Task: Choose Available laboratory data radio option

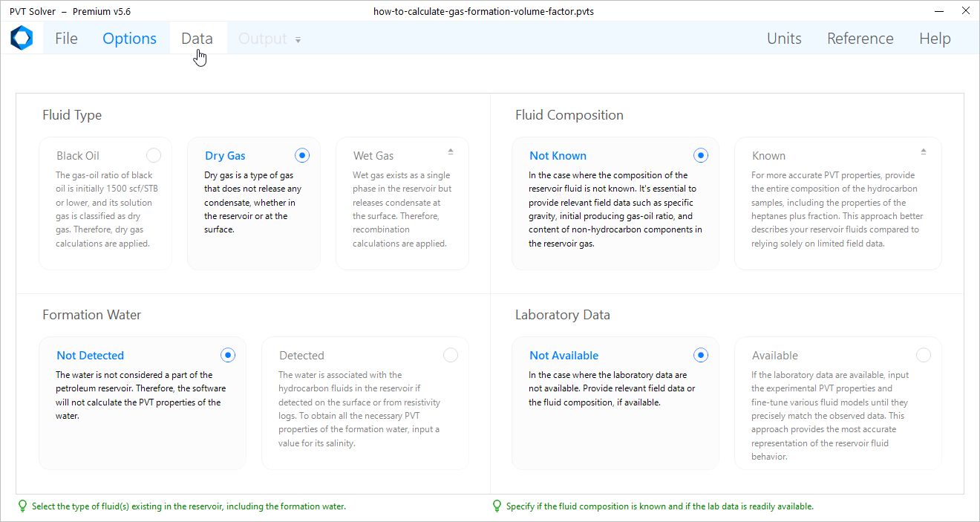Action: tap(923, 355)
